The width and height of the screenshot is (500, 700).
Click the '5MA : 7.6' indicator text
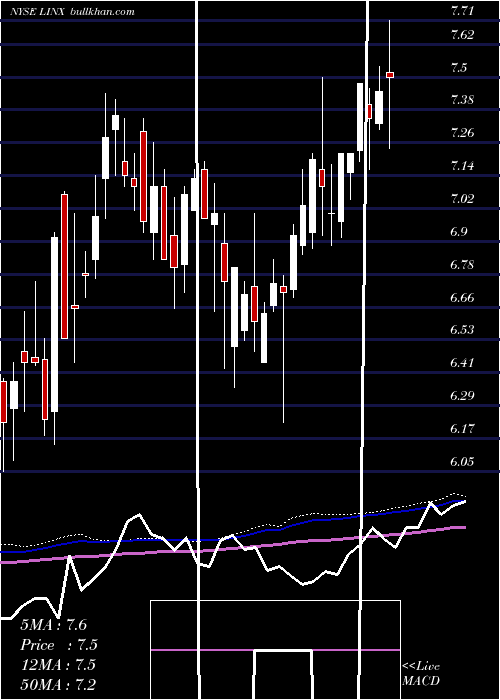(x=54, y=625)
